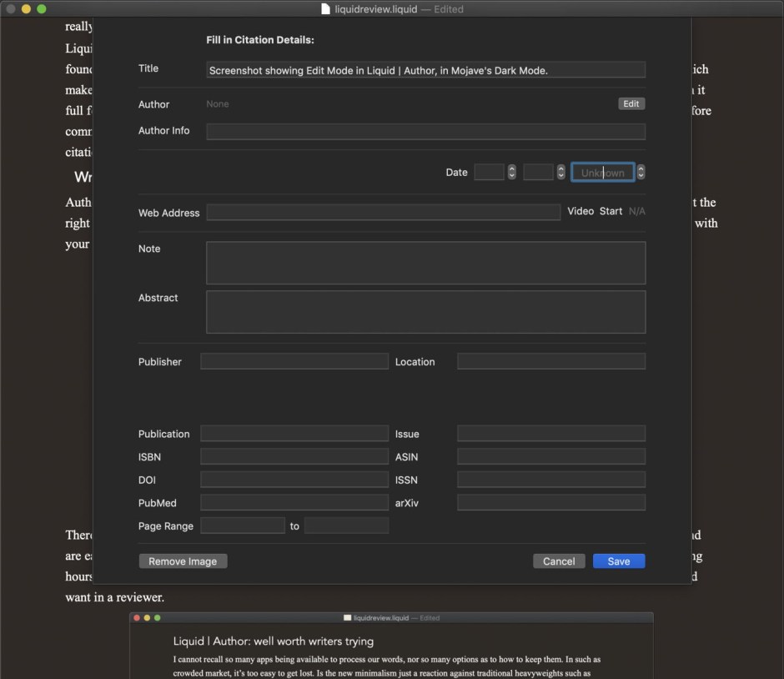The height and width of the screenshot is (679, 784).
Task: Click the DOI input field
Action: (294, 480)
